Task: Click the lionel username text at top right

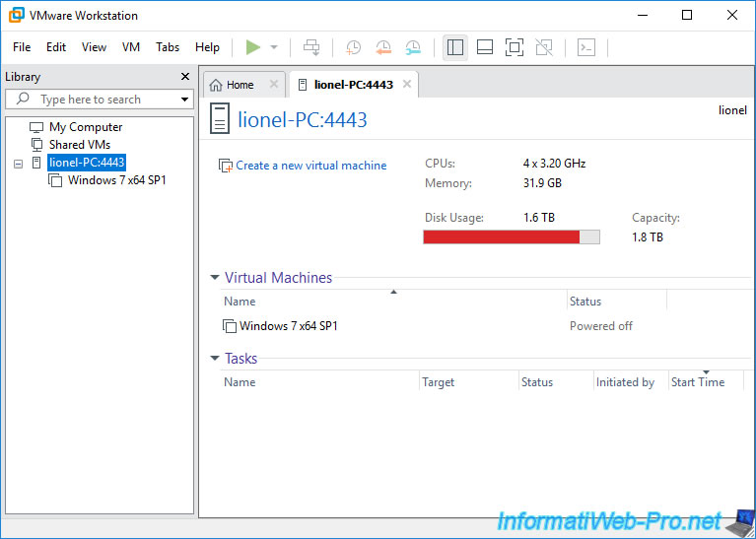Action: click(x=732, y=110)
